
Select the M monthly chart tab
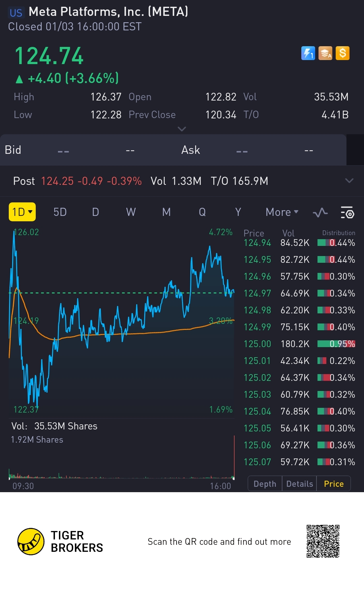click(166, 212)
